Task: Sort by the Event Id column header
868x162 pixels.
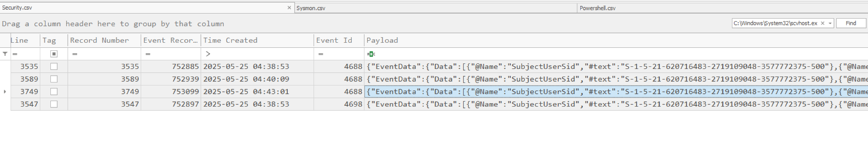Action: (339, 40)
